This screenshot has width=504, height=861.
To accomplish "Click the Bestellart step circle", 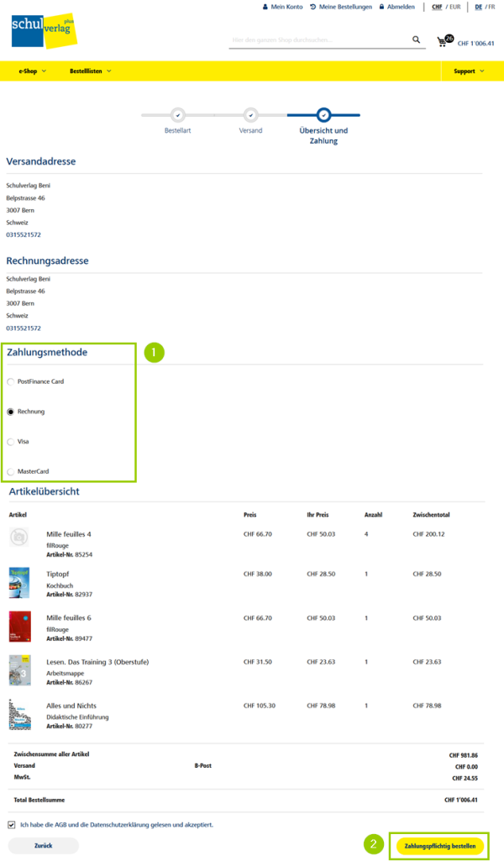I will [177, 115].
